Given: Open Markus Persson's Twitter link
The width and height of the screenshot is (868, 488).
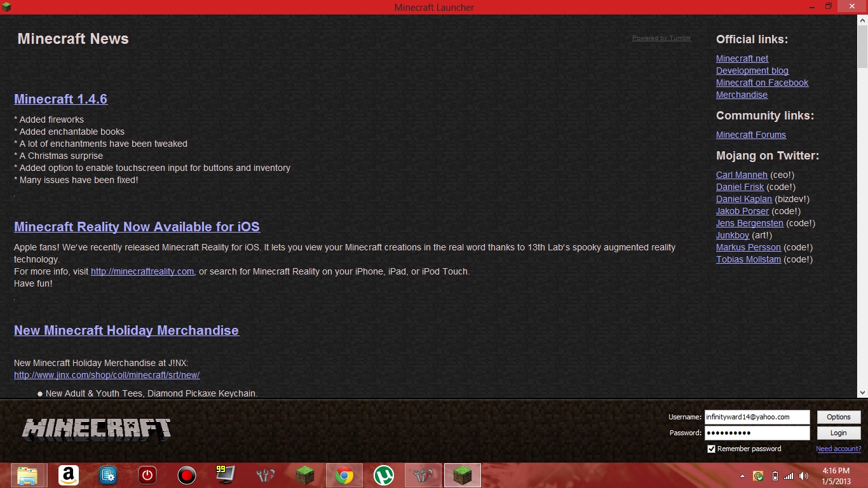Looking at the screenshot, I should click(749, 247).
